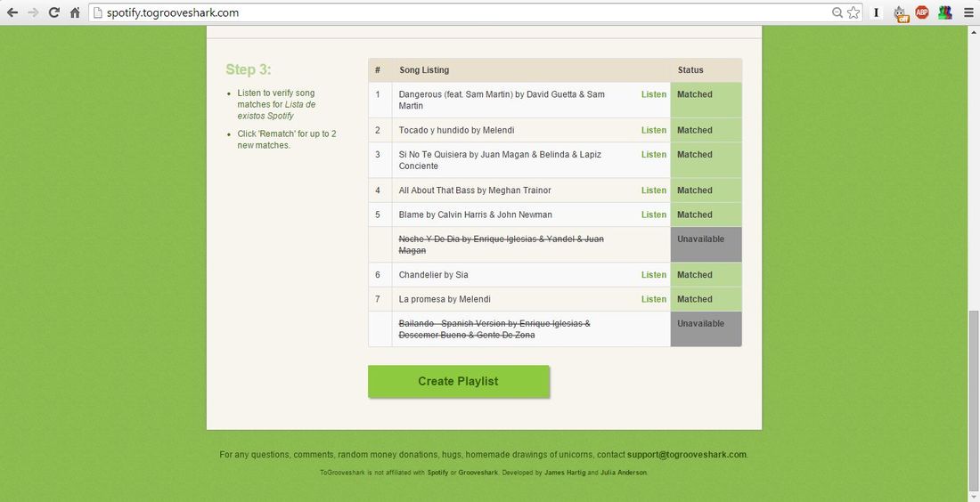The width and height of the screenshot is (980, 502).
Task: Listen to La promesa by Melendi
Action: (654, 299)
